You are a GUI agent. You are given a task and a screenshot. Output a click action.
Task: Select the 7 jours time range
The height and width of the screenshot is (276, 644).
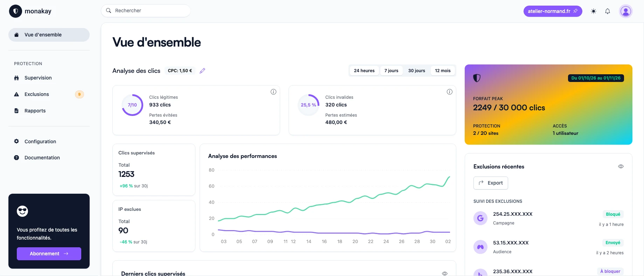(x=392, y=71)
